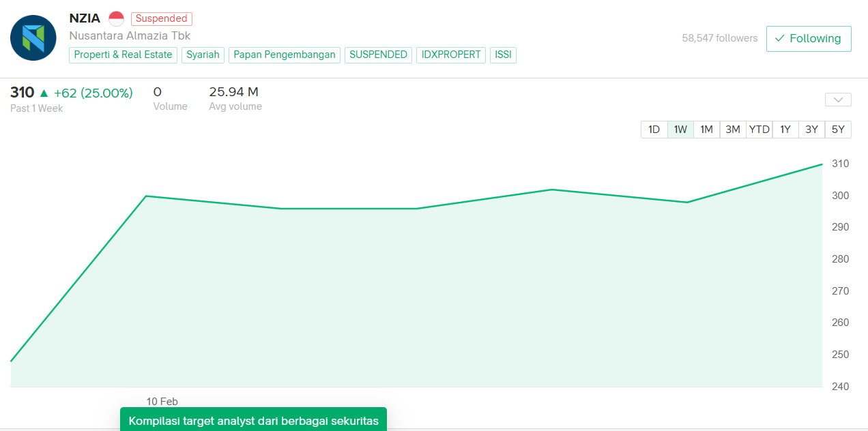Select the 1W timeframe

(x=680, y=130)
